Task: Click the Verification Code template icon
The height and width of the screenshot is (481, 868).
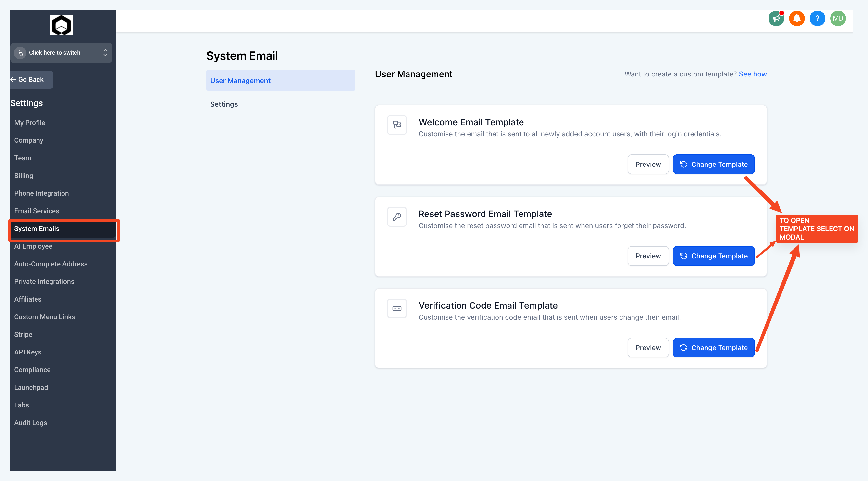Action: (x=397, y=308)
